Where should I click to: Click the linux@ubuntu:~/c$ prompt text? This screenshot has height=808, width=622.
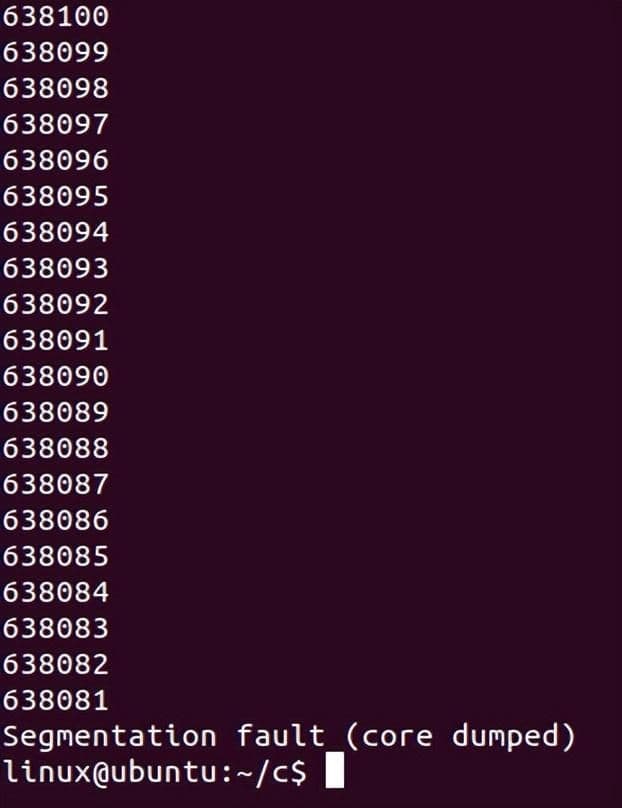(155, 772)
